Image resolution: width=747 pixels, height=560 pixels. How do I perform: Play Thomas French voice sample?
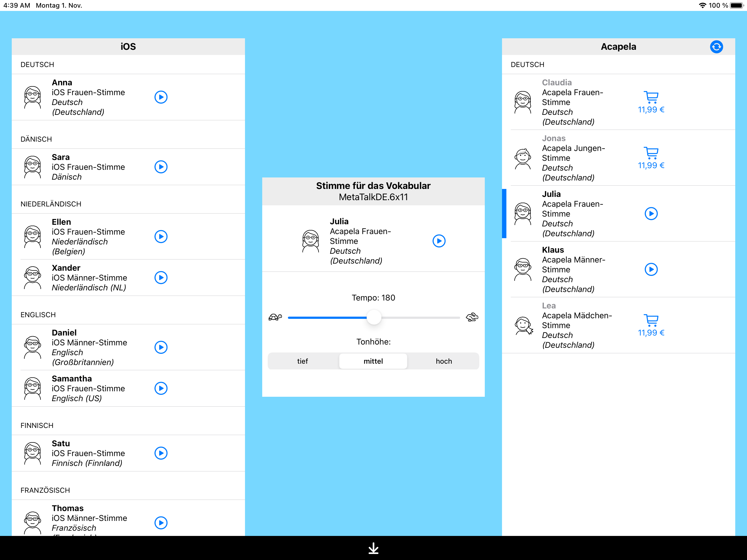point(161,523)
